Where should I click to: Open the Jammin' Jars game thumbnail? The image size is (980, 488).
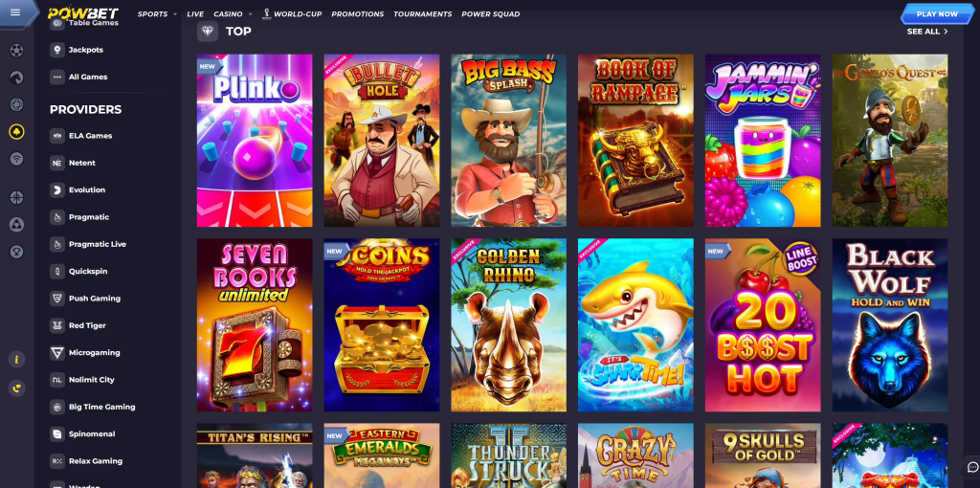click(x=763, y=141)
